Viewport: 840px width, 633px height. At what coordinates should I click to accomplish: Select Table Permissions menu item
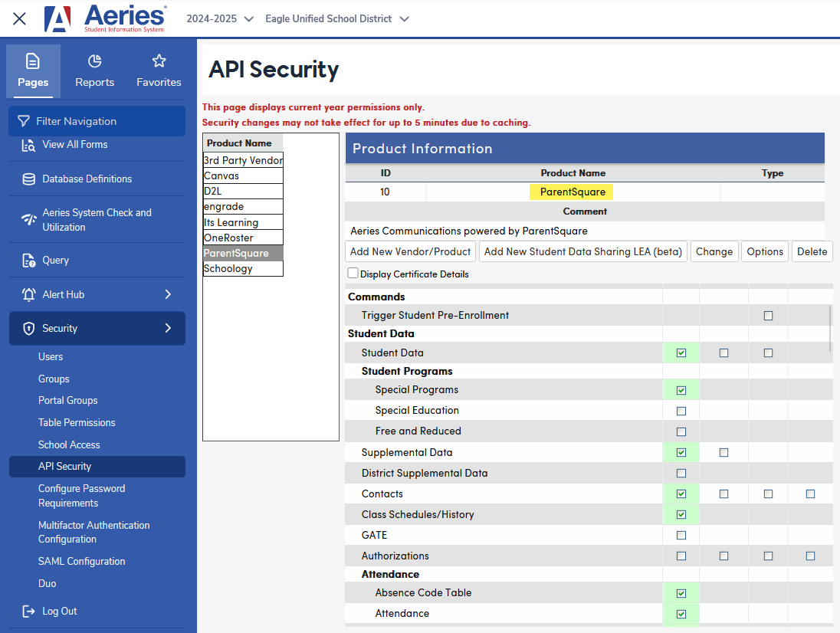click(77, 422)
